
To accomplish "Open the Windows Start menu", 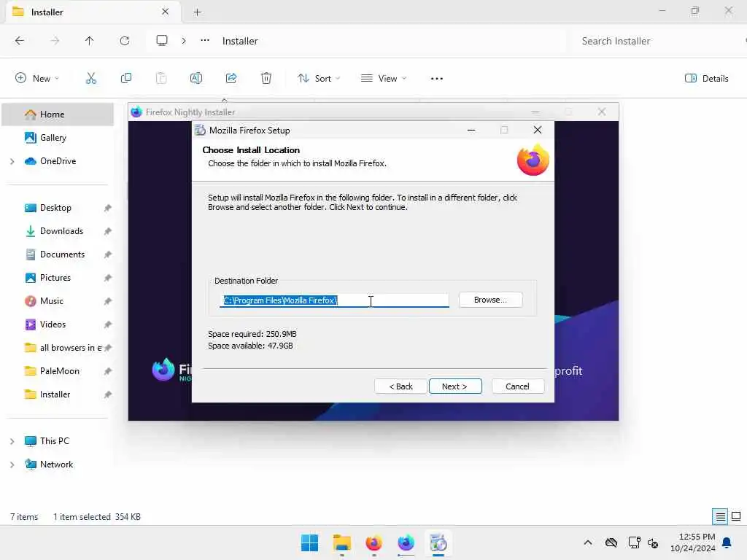I will [x=309, y=542].
